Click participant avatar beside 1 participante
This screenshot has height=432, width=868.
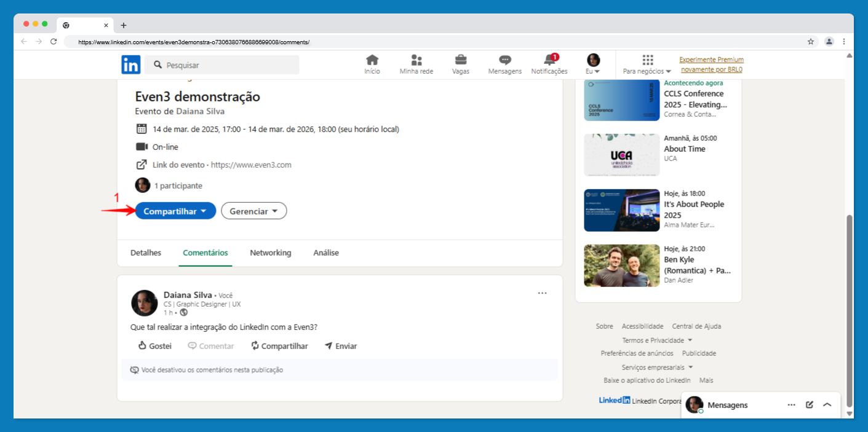[143, 185]
